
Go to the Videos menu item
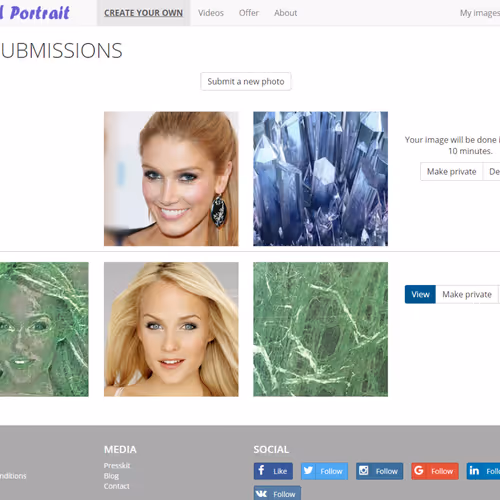click(211, 13)
